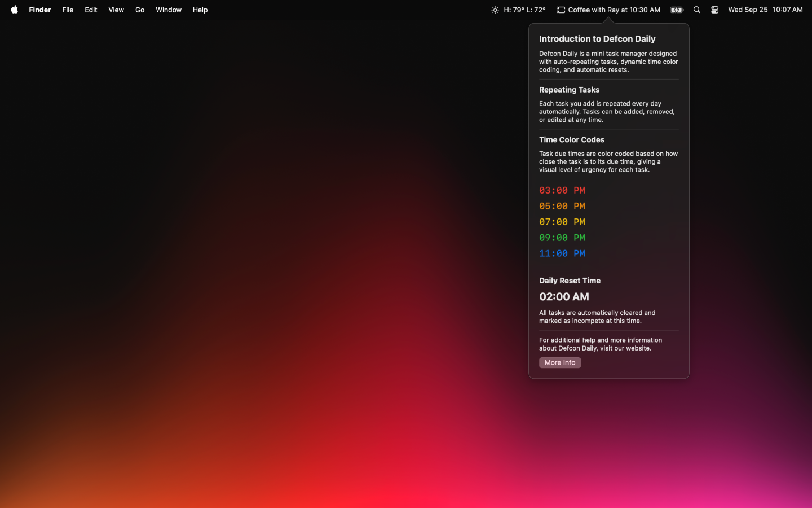812x508 pixels.
Task: Click the 'Daily Reset Time' heading
Action: (570, 281)
